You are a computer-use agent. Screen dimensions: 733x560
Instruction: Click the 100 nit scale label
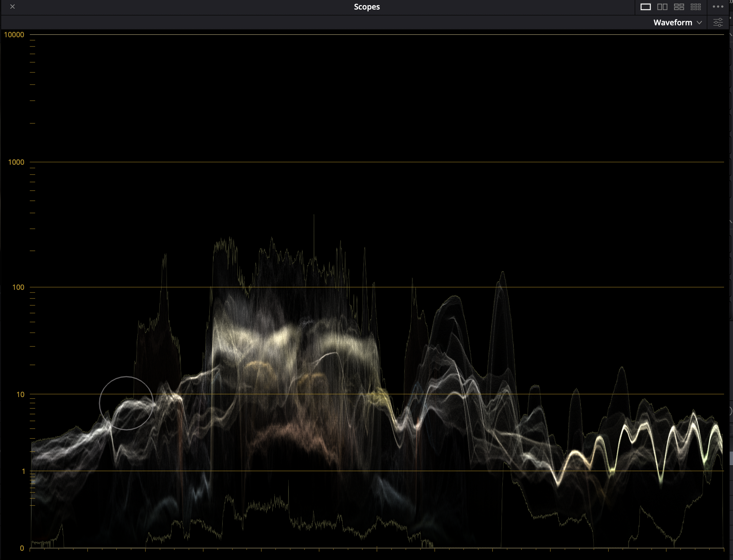(x=18, y=287)
